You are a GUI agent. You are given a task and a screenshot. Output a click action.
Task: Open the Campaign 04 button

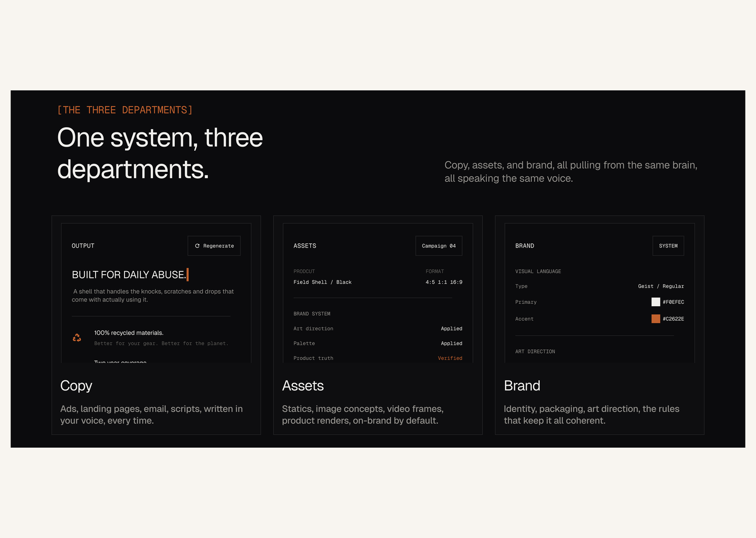(439, 246)
